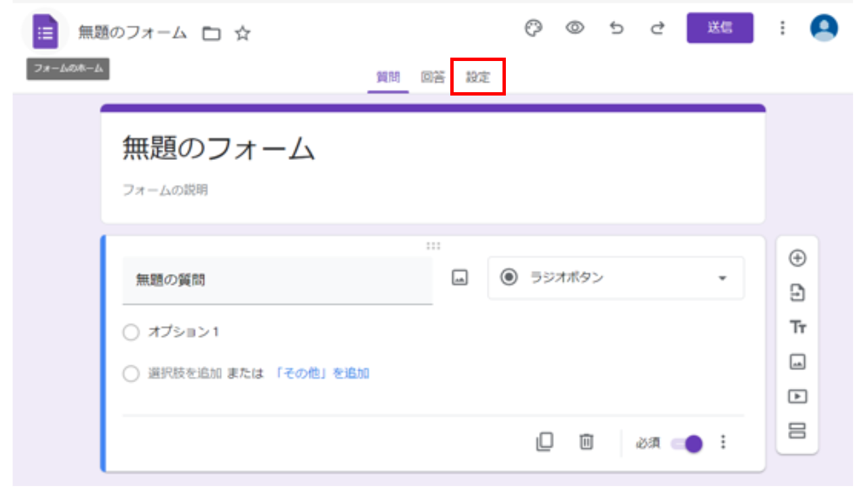This screenshot has height=488, width=868.
Task: Open the question's more options menu
Action: pyautogui.click(x=723, y=443)
